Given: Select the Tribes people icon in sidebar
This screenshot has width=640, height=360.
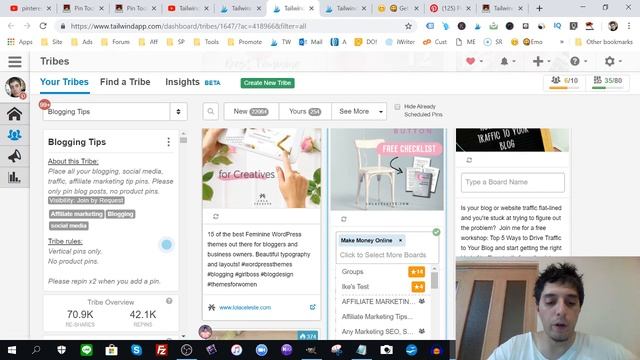Looking at the screenshot, I should pos(14,135).
